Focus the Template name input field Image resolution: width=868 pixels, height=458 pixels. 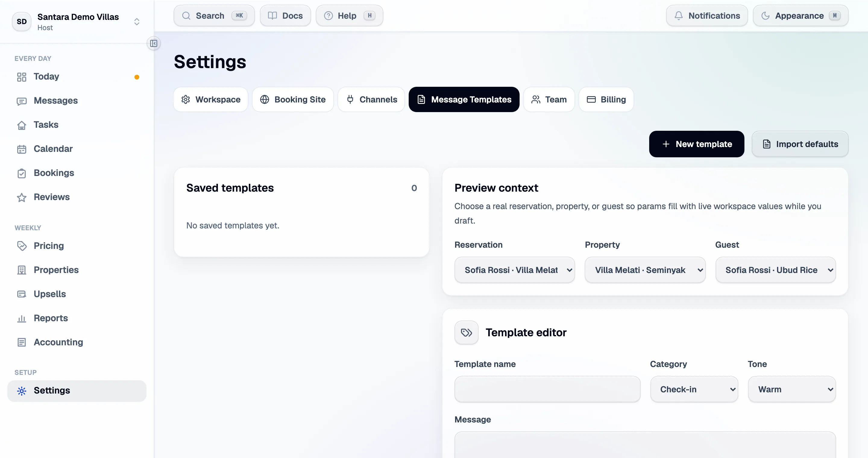547,389
